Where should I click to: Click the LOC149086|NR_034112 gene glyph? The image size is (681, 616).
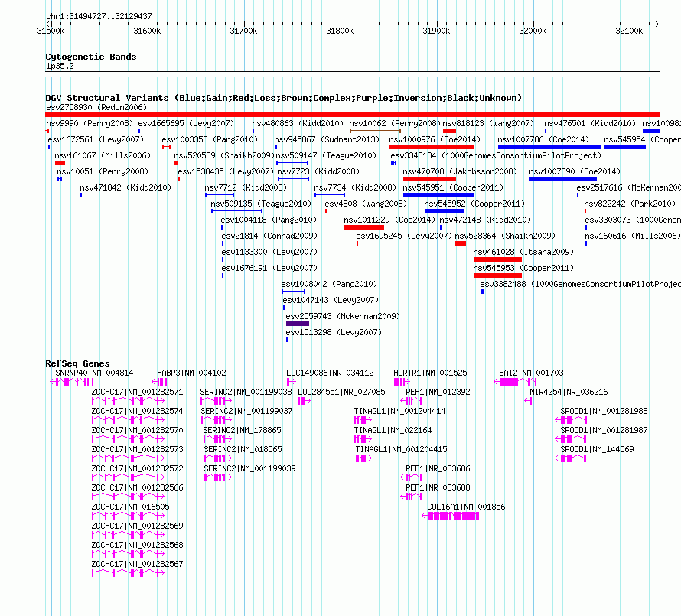tap(292, 382)
